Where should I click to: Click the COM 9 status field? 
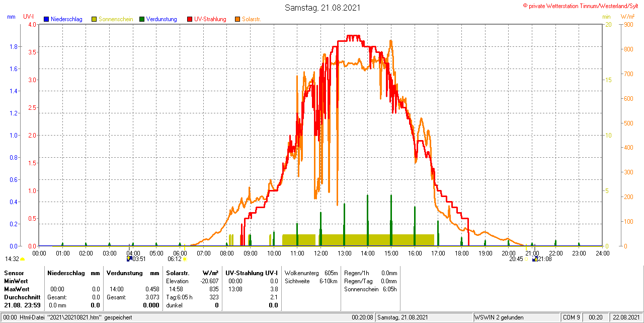572,317
